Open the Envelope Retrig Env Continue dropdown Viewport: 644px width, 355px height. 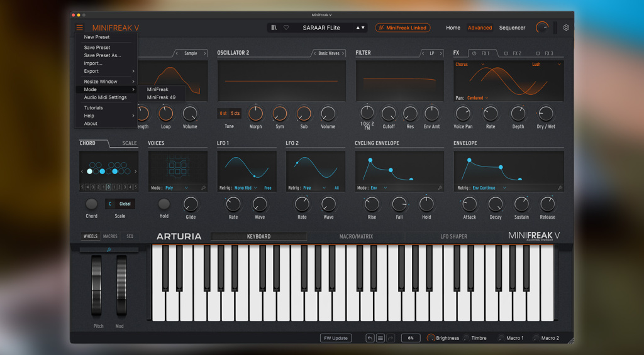click(x=489, y=188)
